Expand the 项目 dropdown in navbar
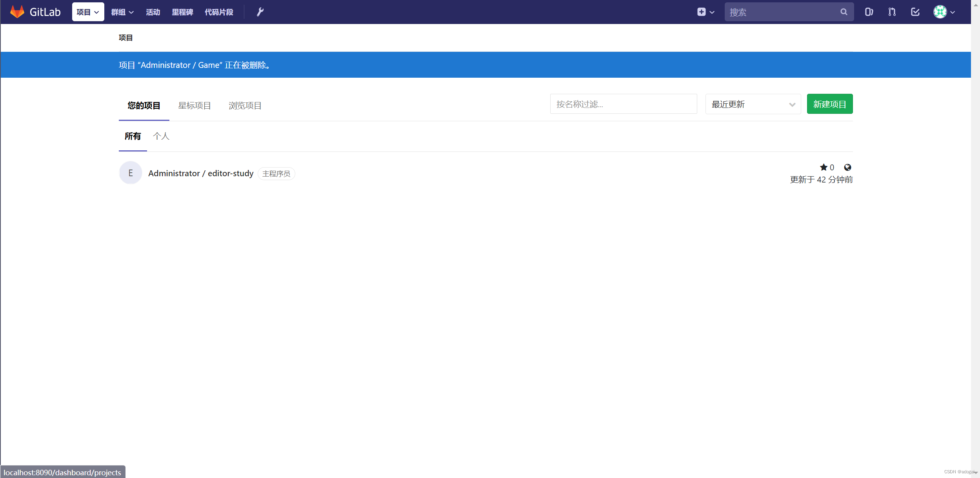980x478 pixels. pos(88,12)
